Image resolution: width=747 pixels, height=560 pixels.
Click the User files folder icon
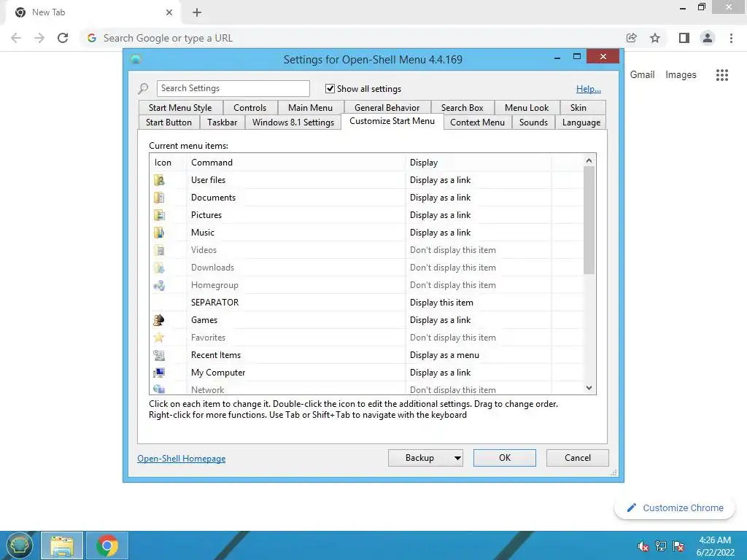coord(159,180)
